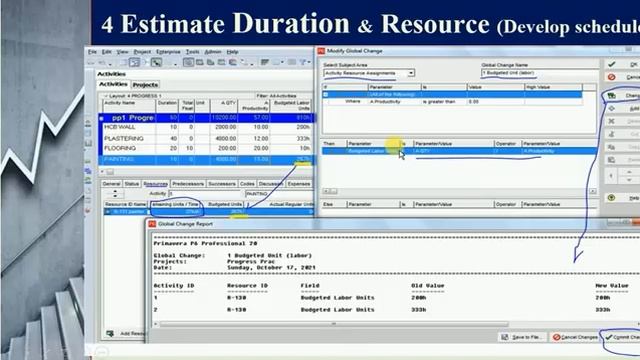Image resolution: width=640 pixels, height=360 pixels.
Task: Open the Predecessors details tab
Action: click(188, 184)
